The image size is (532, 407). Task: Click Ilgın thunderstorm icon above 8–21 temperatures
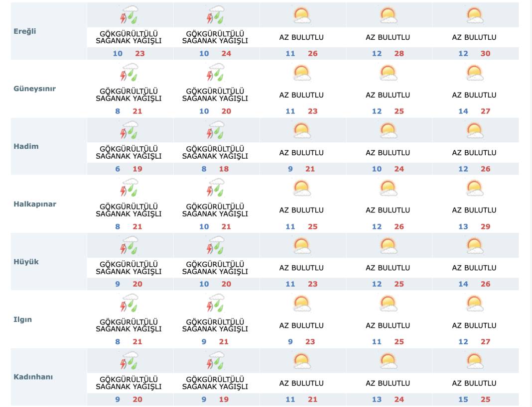pos(130,304)
